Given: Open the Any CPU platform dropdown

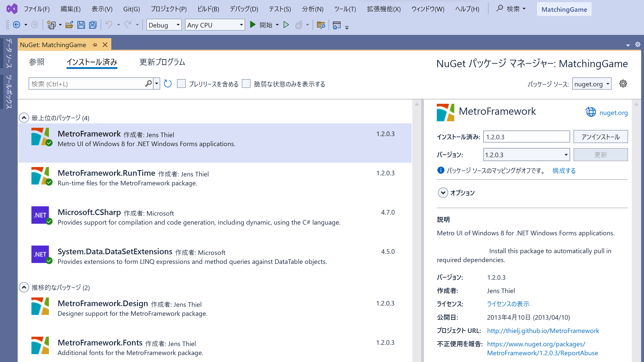Looking at the screenshot, I should (x=215, y=25).
